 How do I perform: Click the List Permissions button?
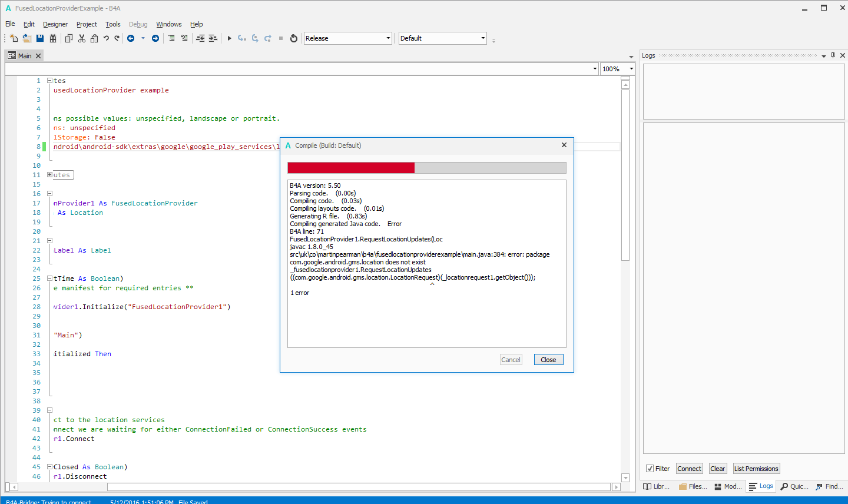(x=756, y=469)
